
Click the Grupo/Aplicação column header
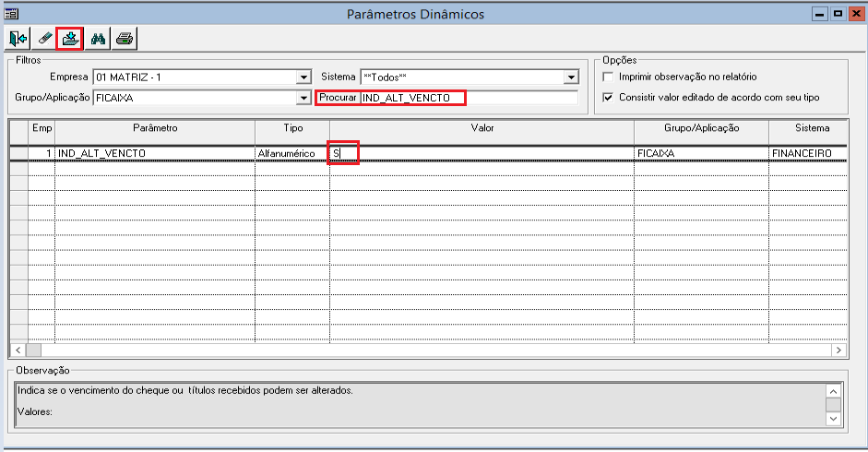click(x=701, y=128)
